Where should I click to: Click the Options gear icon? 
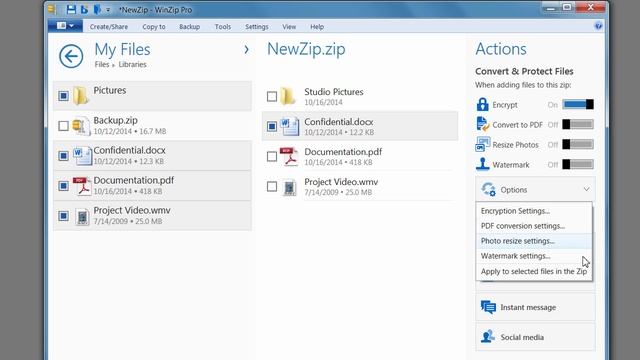click(488, 189)
